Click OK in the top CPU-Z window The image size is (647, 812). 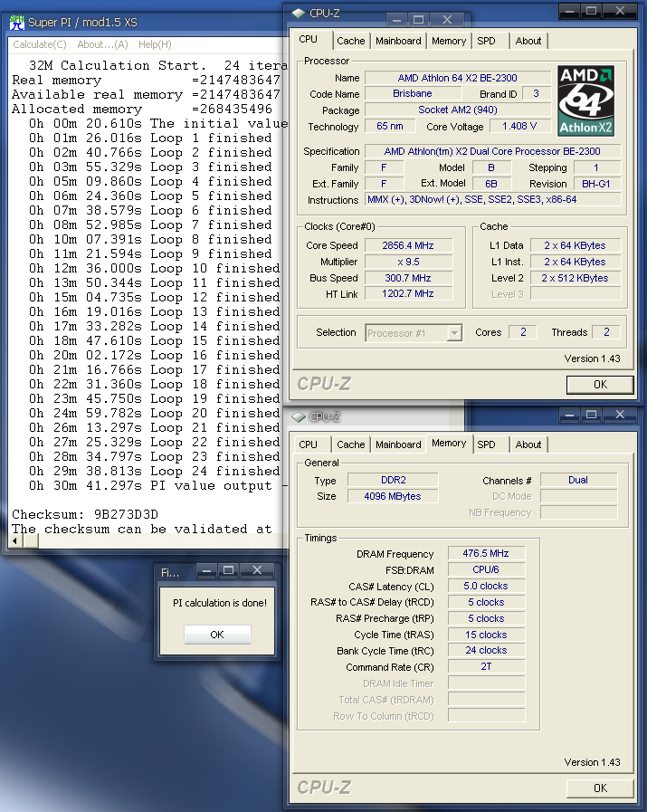point(601,385)
